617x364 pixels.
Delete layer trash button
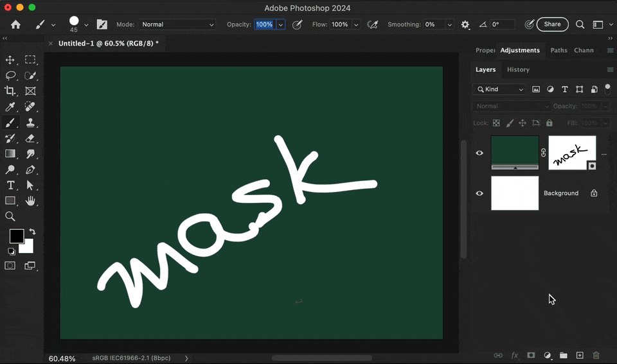(x=596, y=356)
